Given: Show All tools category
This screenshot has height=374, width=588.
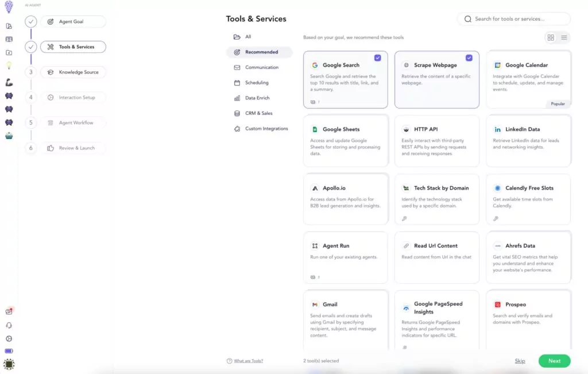Looking at the screenshot, I should [x=259, y=37].
